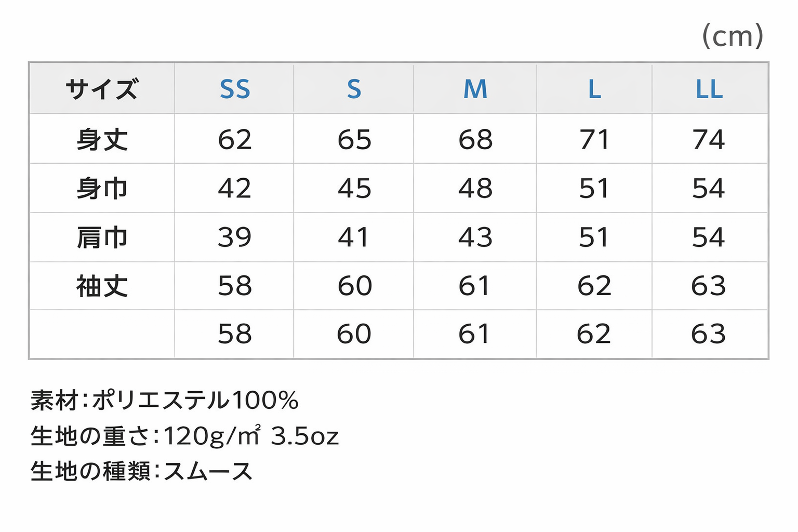Select the 肩巾 value 41 for S
Screen dimensions: 798x532
[354, 237]
